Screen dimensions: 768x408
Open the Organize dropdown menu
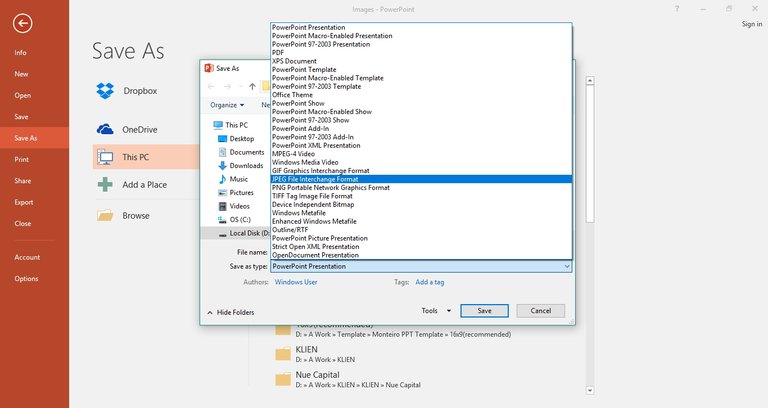pyautogui.click(x=227, y=105)
